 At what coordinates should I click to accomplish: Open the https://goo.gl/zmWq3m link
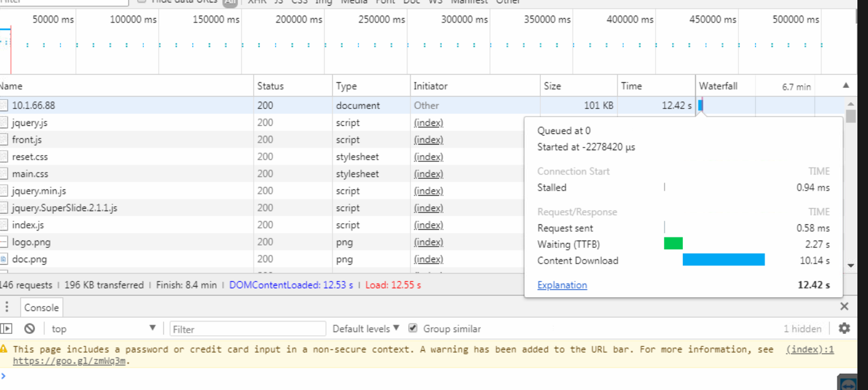point(70,360)
